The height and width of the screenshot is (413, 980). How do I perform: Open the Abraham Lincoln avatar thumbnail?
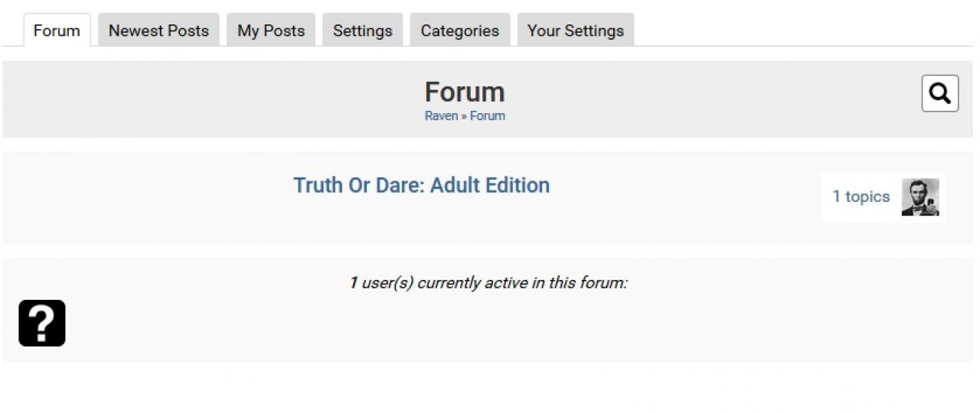pyautogui.click(x=920, y=197)
